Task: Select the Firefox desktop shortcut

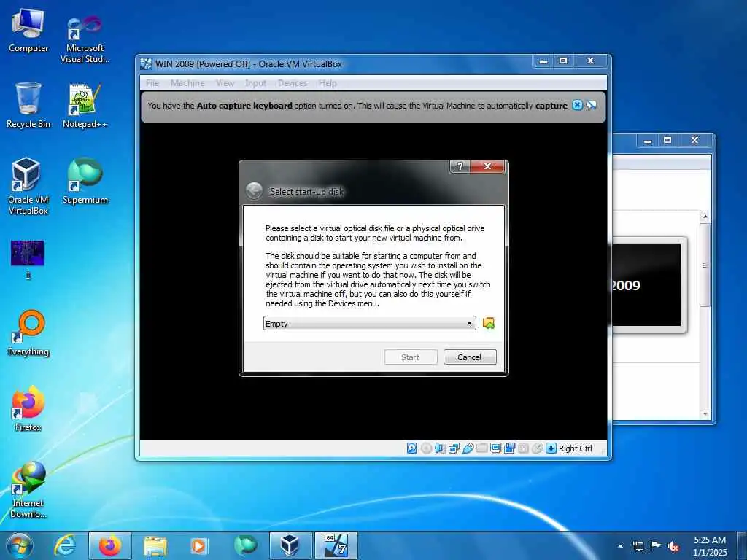Action: [x=28, y=408]
